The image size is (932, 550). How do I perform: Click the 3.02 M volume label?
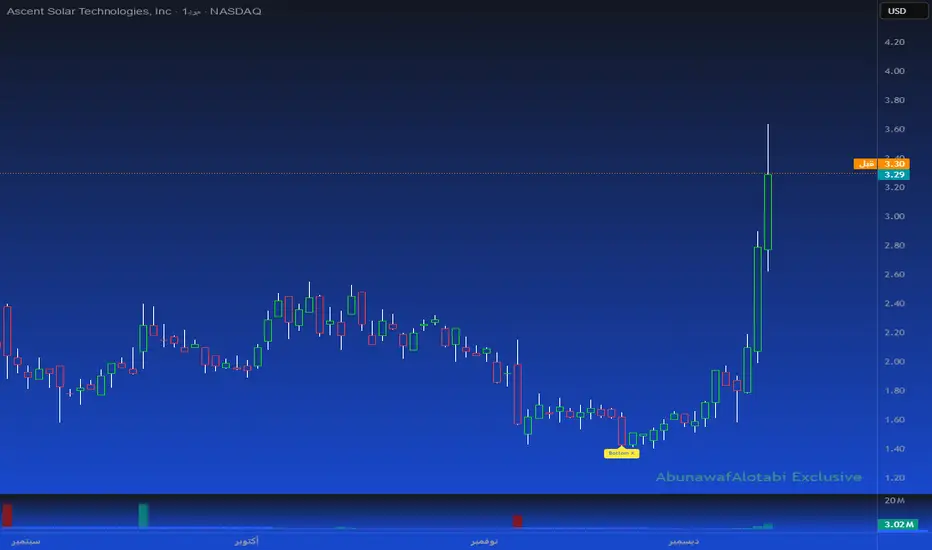click(898, 524)
